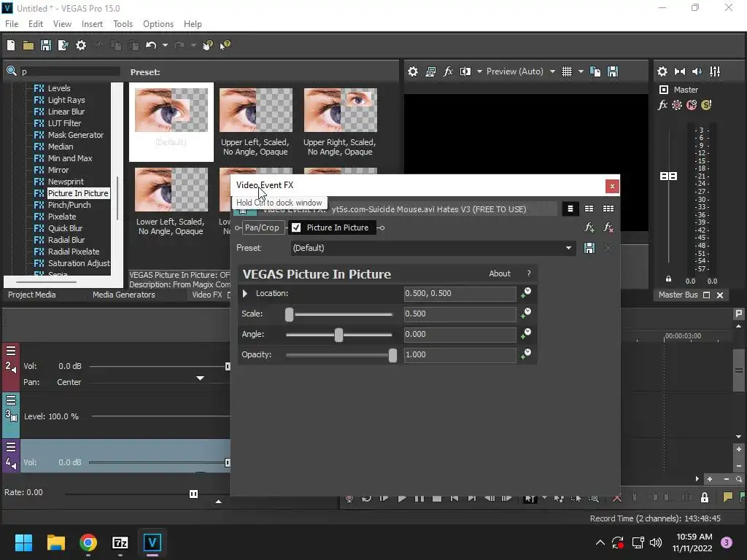Open the undo history dropdown arrow

pos(165,45)
